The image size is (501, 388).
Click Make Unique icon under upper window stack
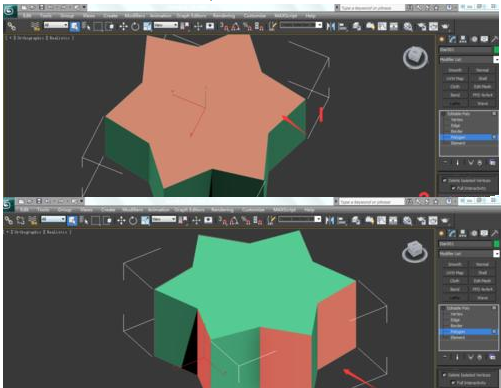point(470,163)
